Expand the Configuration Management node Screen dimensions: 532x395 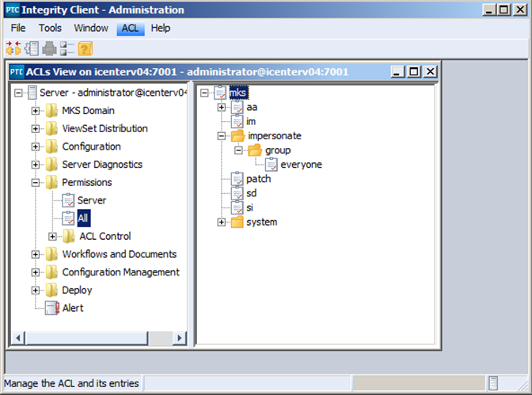[x=36, y=272]
